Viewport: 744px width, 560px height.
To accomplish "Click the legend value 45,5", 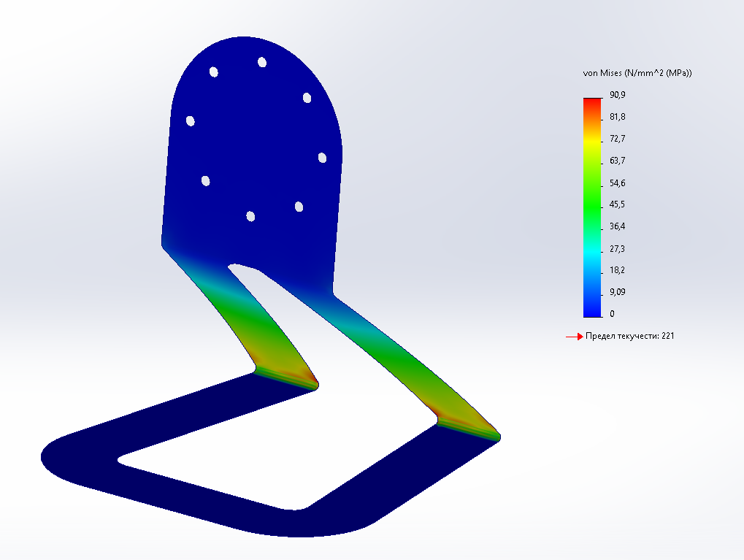I will coord(617,204).
